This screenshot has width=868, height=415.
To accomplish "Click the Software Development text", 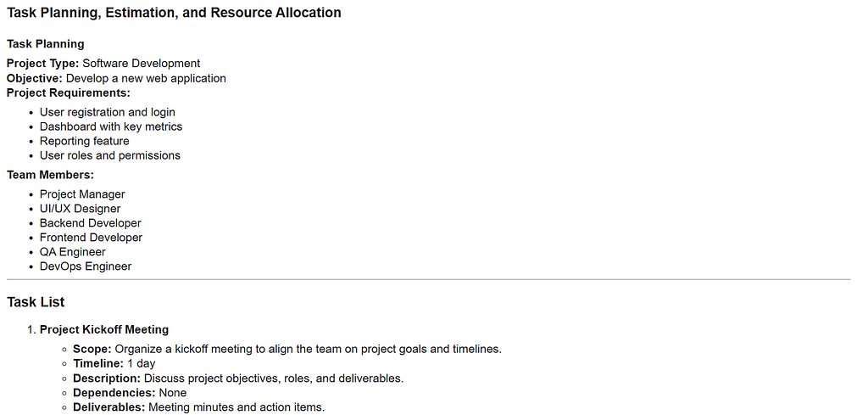I will [142, 64].
